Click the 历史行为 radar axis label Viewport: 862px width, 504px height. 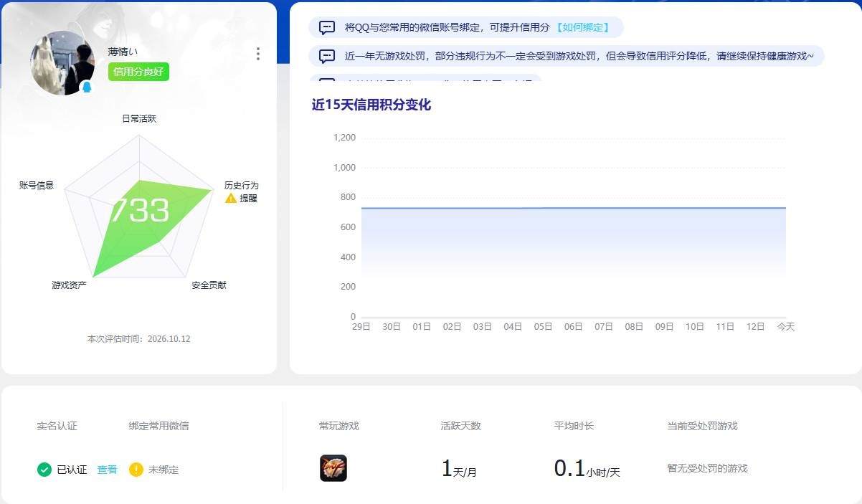tap(241, 185)
